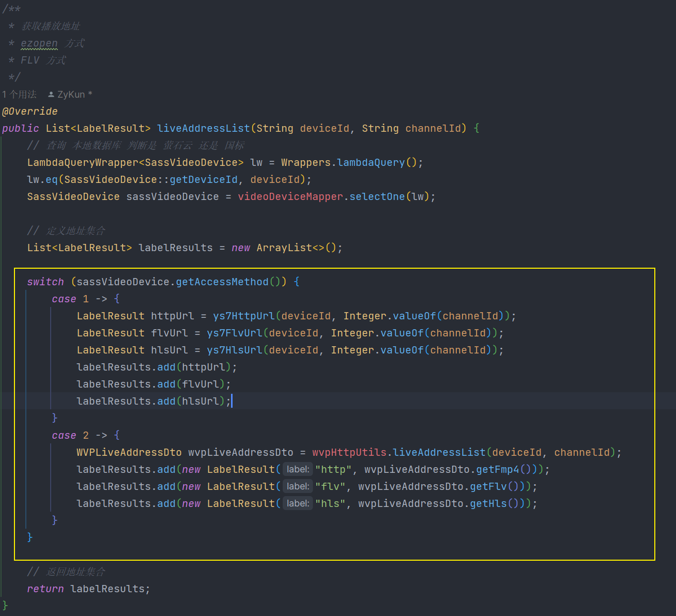Click the @Override annotation
Viewport: 676px width, 616px height.
[x=30, y=111]
